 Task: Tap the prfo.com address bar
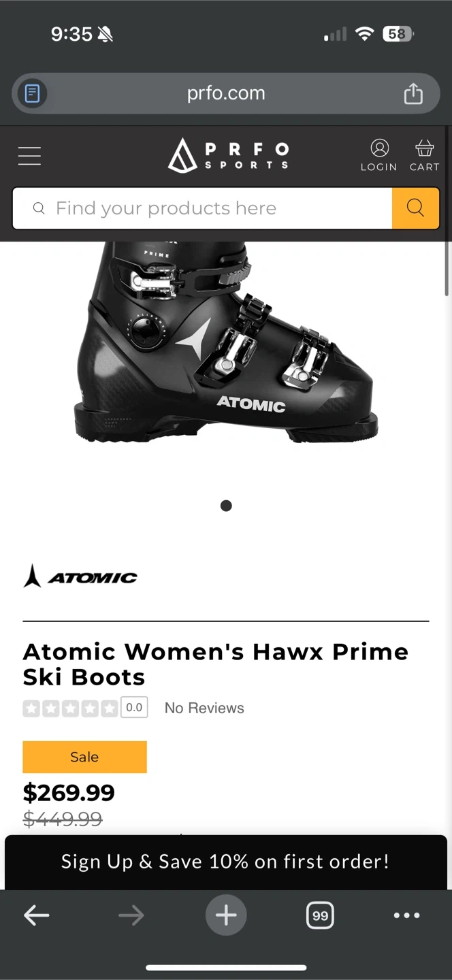tap(226, 93)
